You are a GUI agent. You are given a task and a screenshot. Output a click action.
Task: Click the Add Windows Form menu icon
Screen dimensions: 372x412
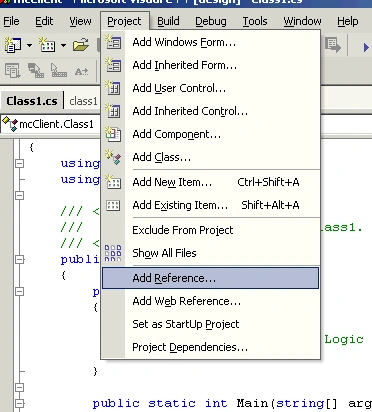click(x=113, y=42)
